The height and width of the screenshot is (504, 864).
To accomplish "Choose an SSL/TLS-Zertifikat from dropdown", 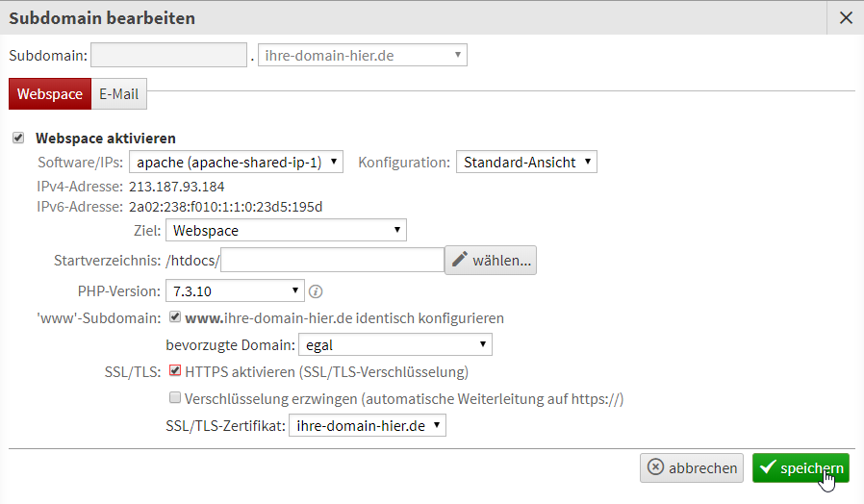I will coord(368,425).
